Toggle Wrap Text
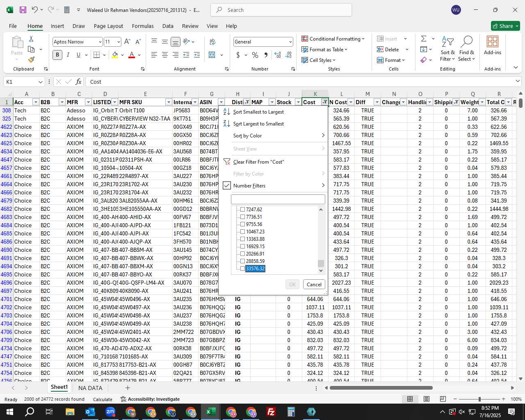 212,42
